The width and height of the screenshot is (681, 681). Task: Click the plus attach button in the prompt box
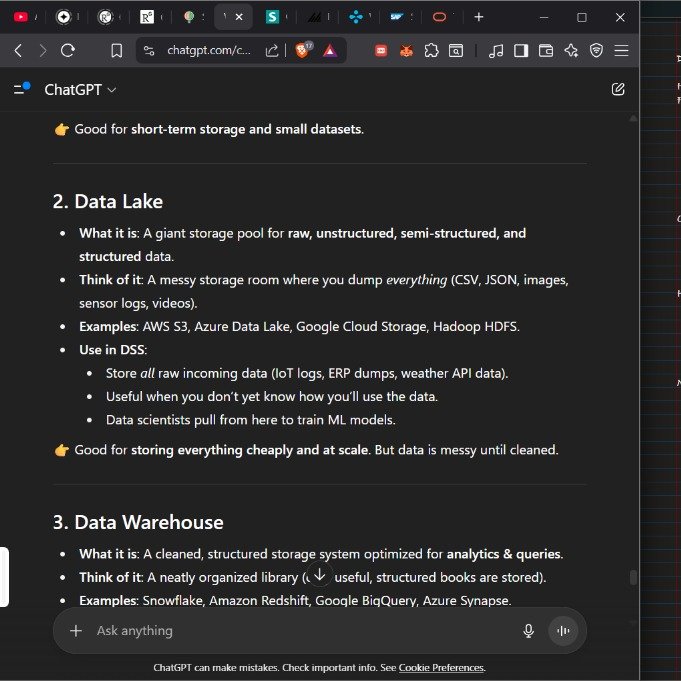coord(76,631)
